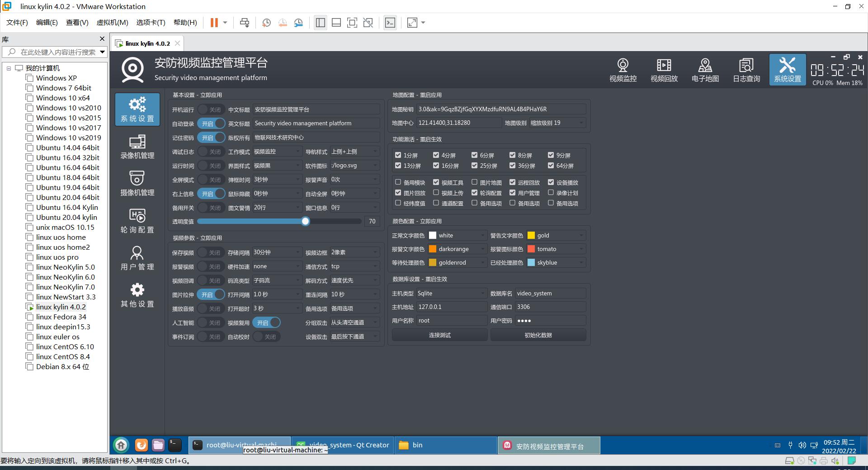Expand the 工作模式 work mode dropdown

277,152
